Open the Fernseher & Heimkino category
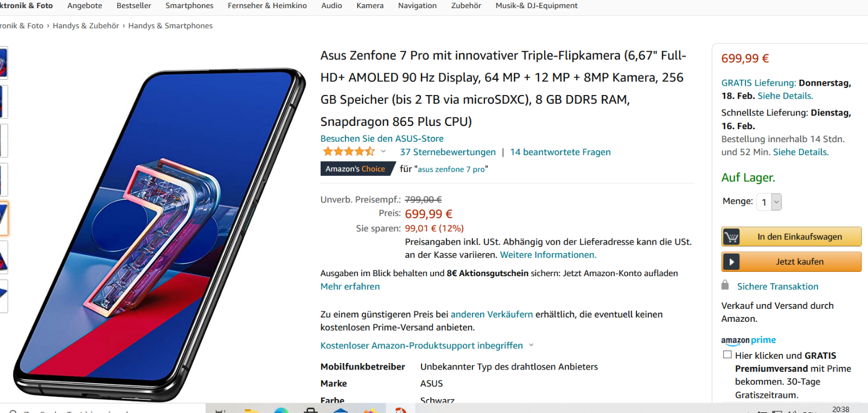 pos(267,5)
